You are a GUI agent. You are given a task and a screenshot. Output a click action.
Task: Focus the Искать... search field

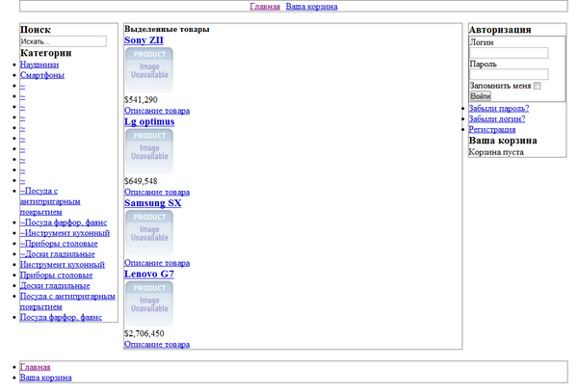pyautogui.click(x=63, y=41)
